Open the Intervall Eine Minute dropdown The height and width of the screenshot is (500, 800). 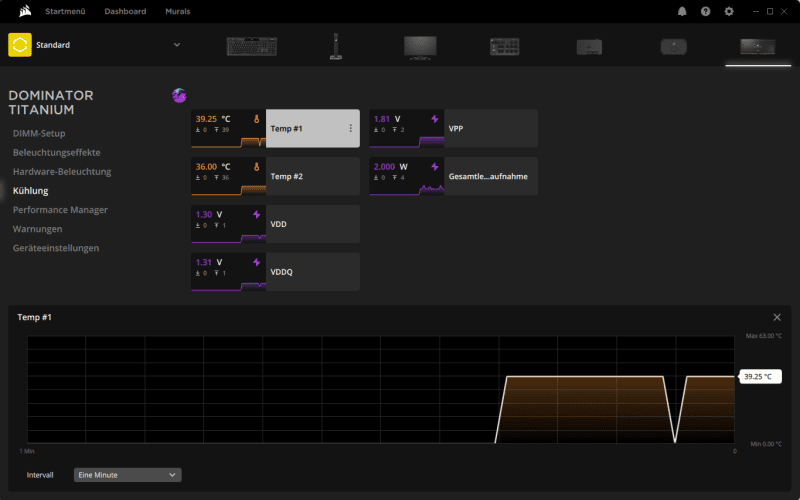click(x=128, y=475)
